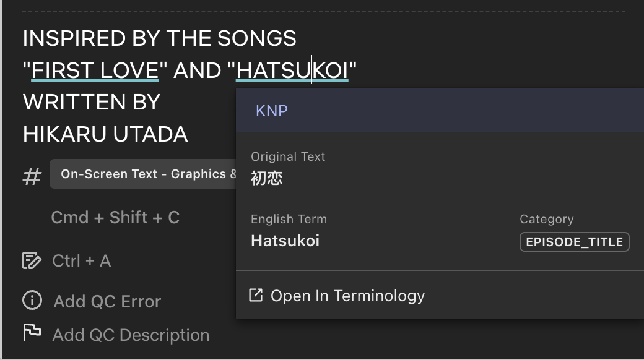Image resolution: width=644 pixels, height=360 pixels.
Task: Click the info circle icon for QC Error
Action: click(32, 301)
